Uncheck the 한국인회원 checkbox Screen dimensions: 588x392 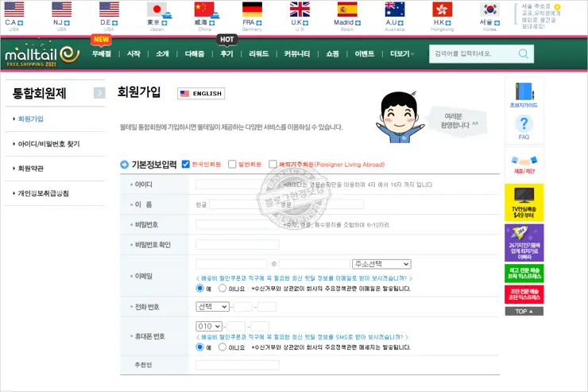click(186, 165)
